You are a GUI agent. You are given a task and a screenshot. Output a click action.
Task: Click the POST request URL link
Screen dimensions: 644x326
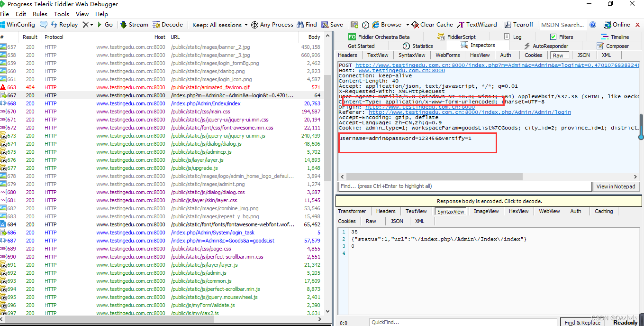[x=498, y=65]
